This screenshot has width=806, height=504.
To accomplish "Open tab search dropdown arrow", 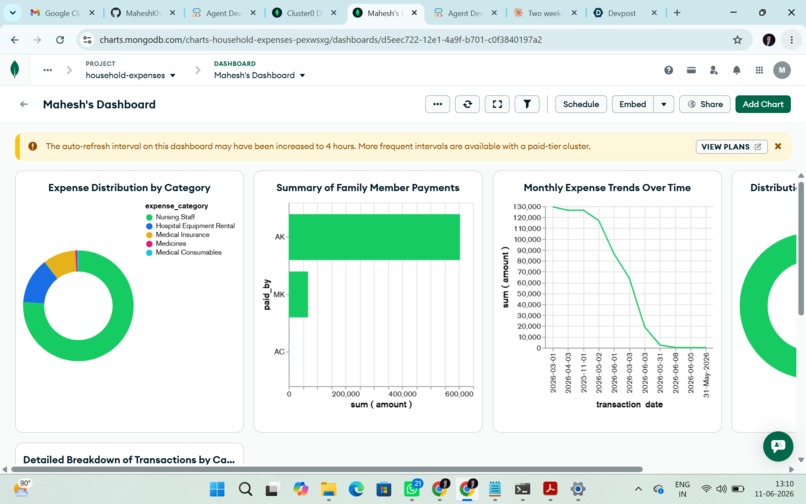I will (x=12, y=13).
